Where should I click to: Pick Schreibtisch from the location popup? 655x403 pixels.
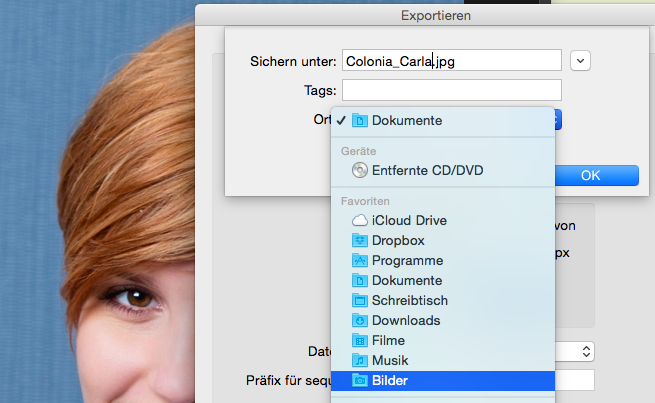(443, 300)
